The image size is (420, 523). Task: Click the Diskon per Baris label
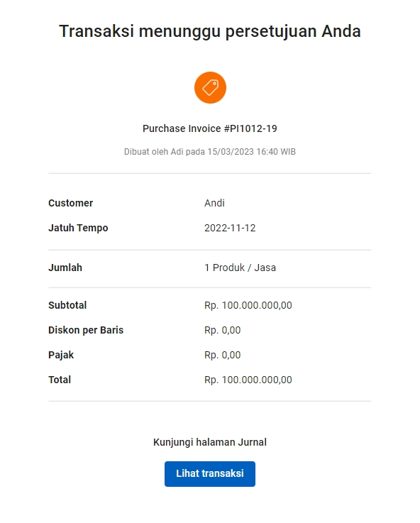[x=86, y=330]
